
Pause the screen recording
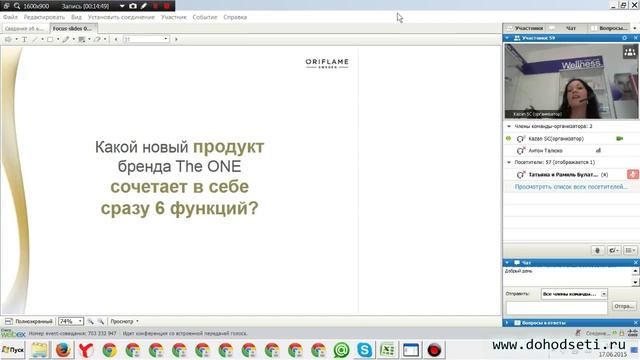(156, 6)
